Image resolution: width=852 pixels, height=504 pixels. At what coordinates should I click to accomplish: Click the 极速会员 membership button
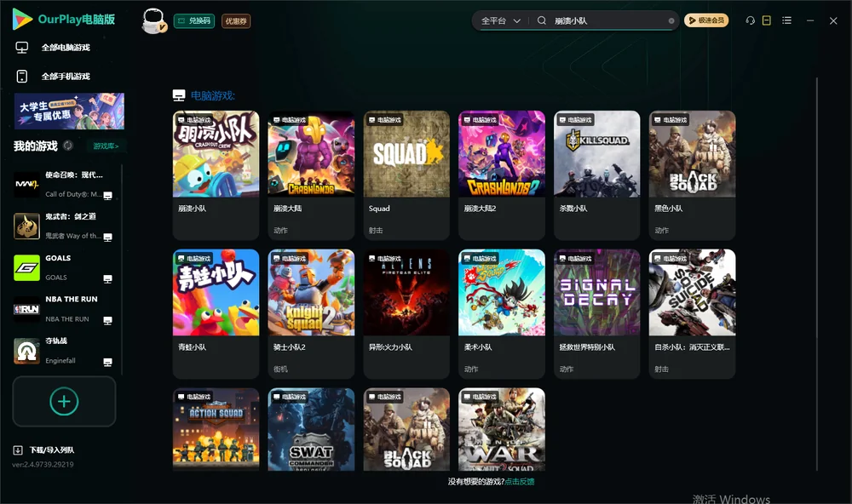point(705,20)
